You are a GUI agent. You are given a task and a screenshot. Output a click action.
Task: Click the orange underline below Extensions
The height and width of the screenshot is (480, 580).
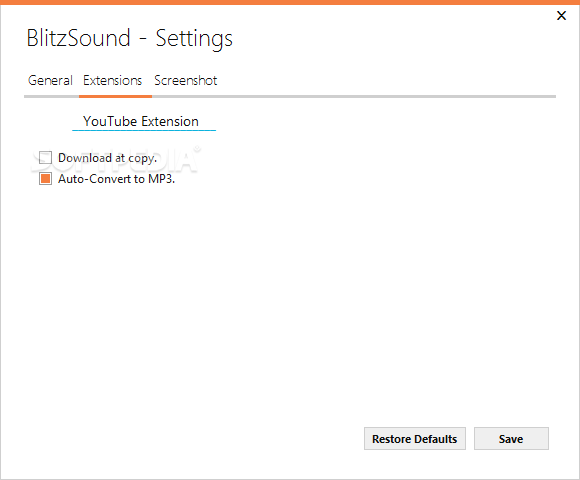tap(115, 97)
